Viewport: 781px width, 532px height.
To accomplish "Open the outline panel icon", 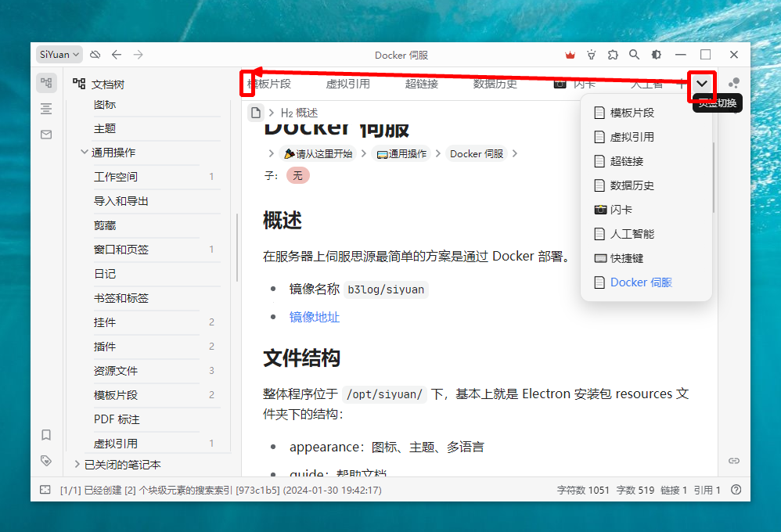I will [46, 109].
